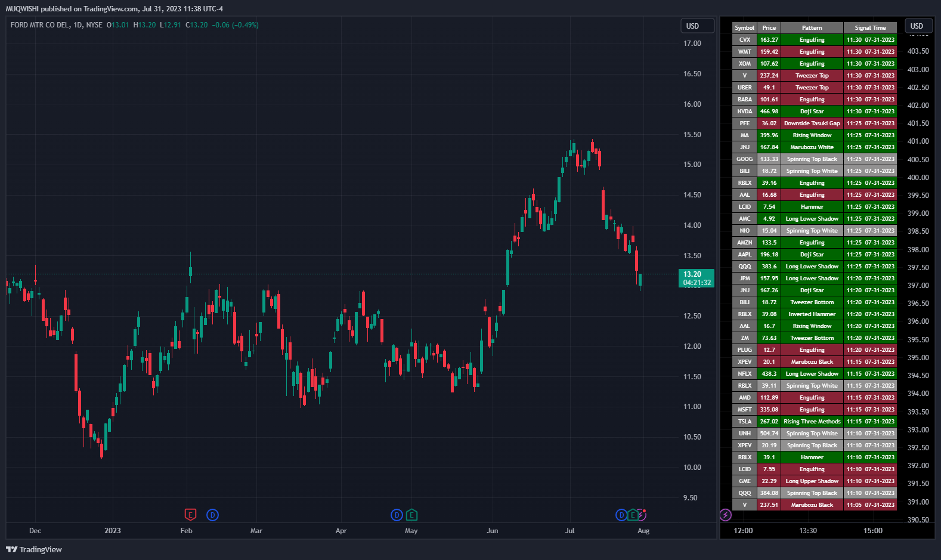Click the 13.20 current price label
This screenshot has width=941, height=560.
pyautogui.click(x=697, y=279)
